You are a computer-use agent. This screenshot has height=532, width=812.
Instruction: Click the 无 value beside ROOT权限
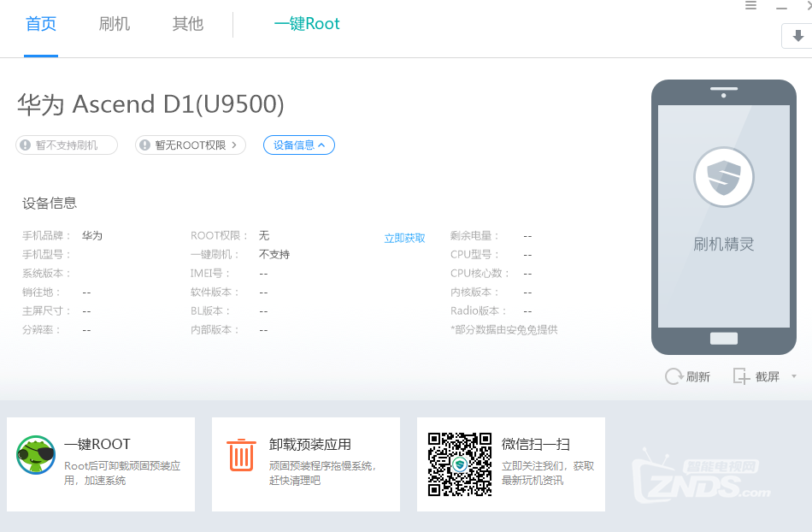(264, 236)
